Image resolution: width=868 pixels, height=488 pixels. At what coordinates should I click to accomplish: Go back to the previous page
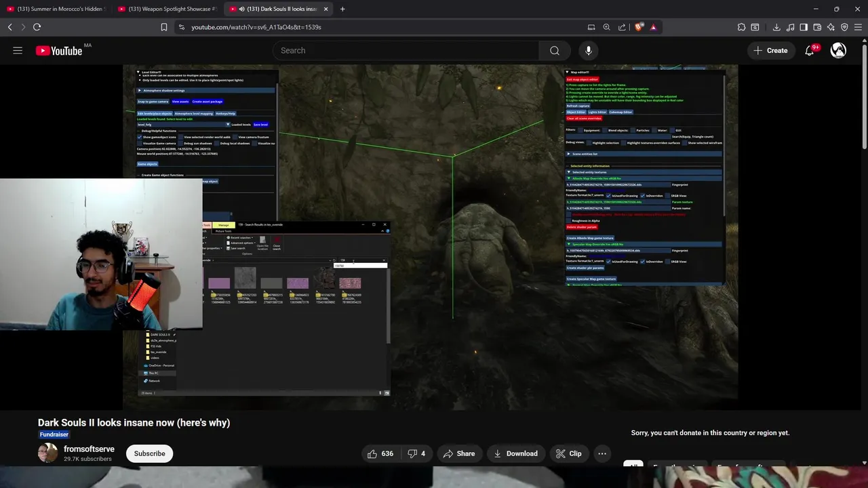pyautogui.click(x=9, y=27)
